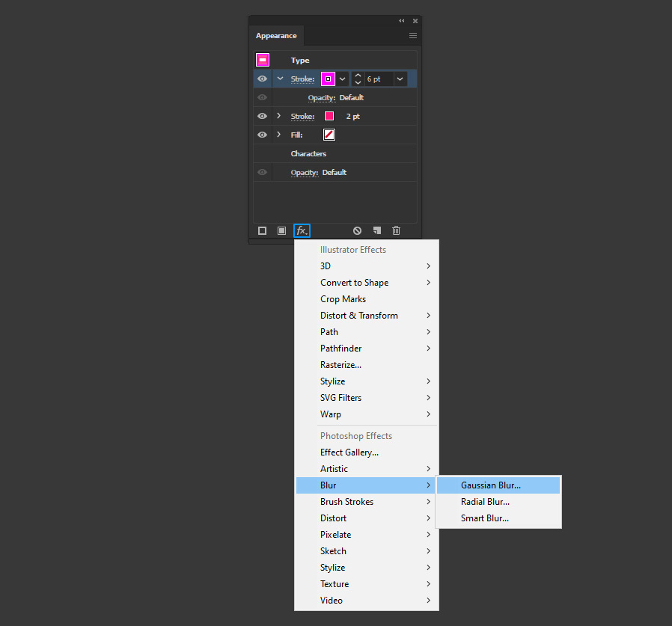Open Appearance panel hamburger menu
This screenshot has width=672, height=626.
(413, 36)
